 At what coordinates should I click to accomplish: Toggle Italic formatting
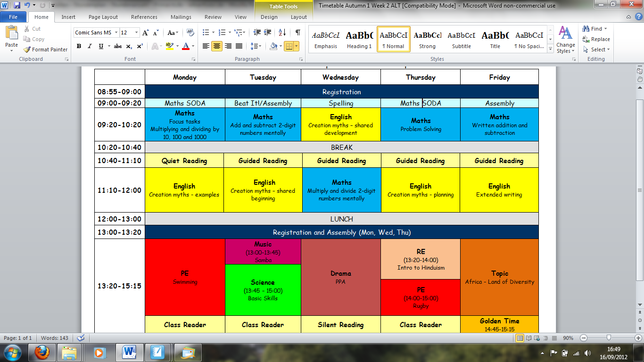click(x=90, y=46)
